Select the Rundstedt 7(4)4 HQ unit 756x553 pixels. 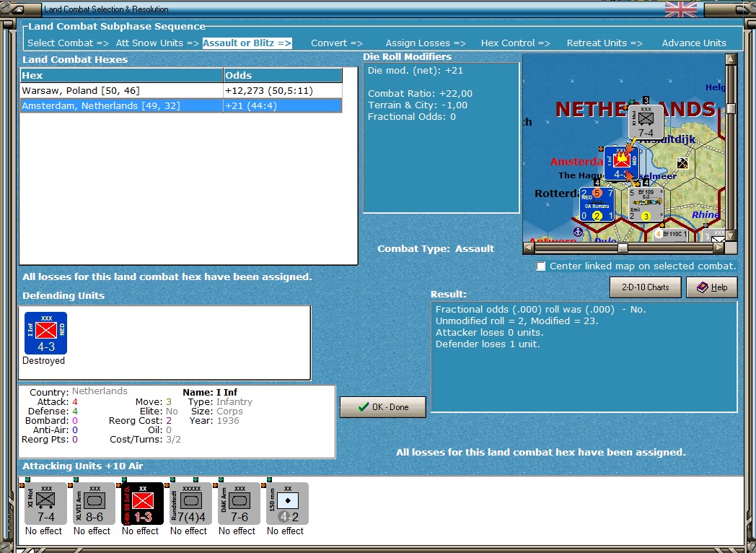point(190,503)
